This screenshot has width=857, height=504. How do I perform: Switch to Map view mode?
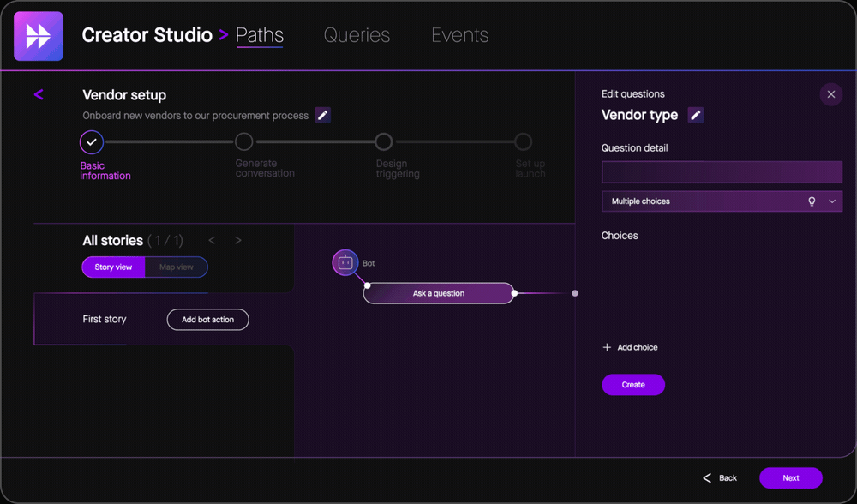176,267
